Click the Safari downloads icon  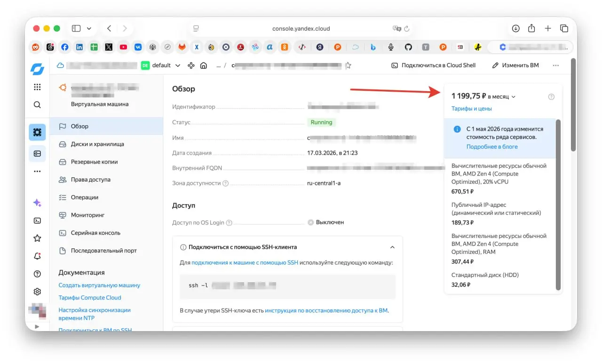(515, 29)
